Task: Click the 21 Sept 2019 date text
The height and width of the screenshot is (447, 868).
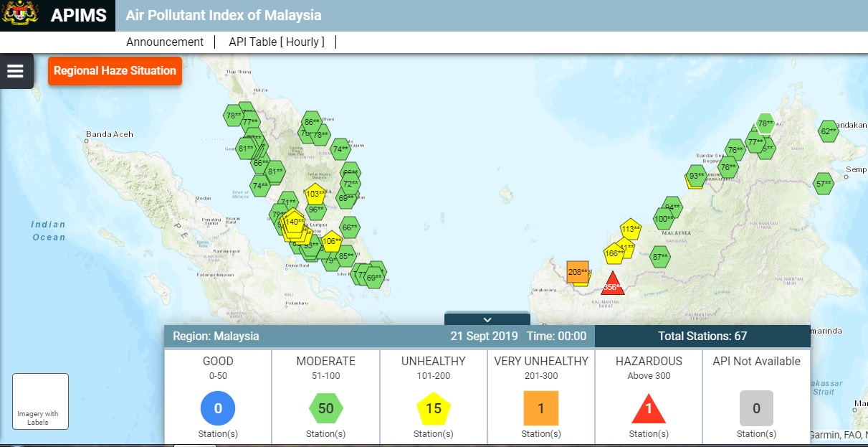Action: [x=485, y=336]
